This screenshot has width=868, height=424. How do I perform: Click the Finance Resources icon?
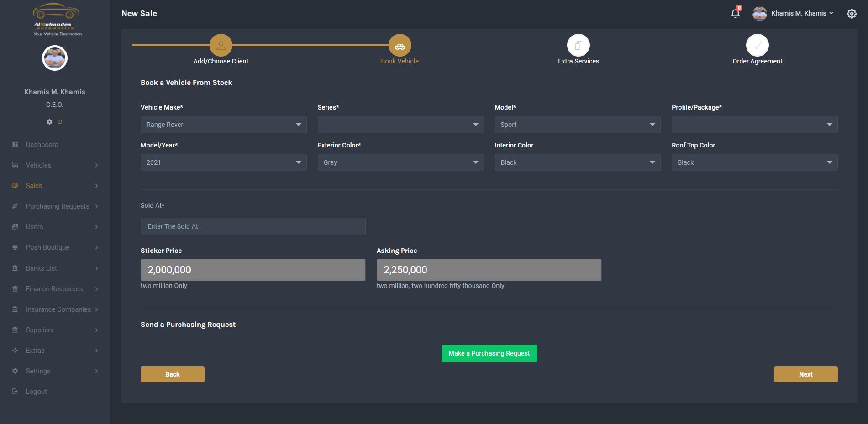pyautogui.click(x=15, y=289)
